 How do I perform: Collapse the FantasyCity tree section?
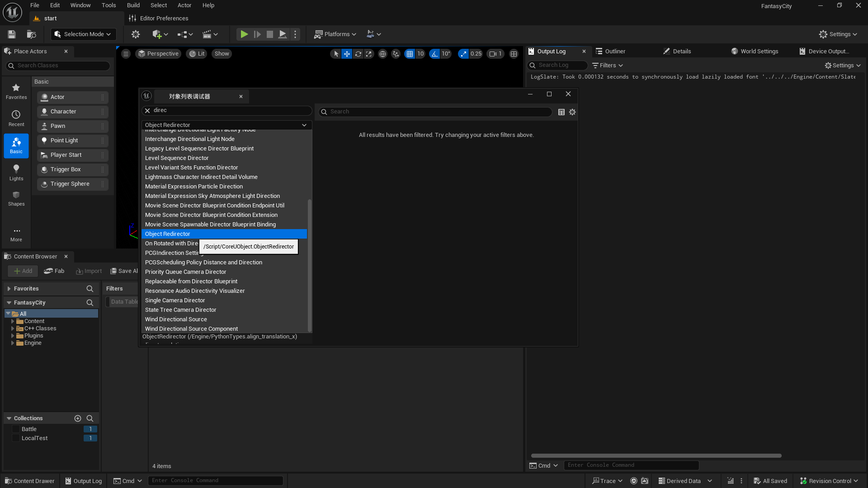[9, 303]
